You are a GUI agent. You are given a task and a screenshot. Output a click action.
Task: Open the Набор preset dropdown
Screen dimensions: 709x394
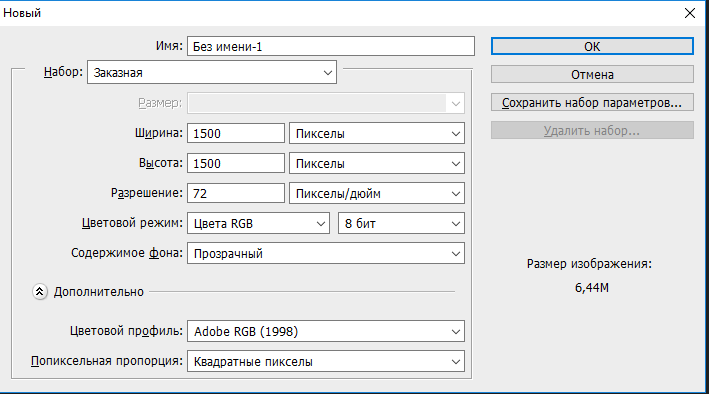click(x=212, y=72)
